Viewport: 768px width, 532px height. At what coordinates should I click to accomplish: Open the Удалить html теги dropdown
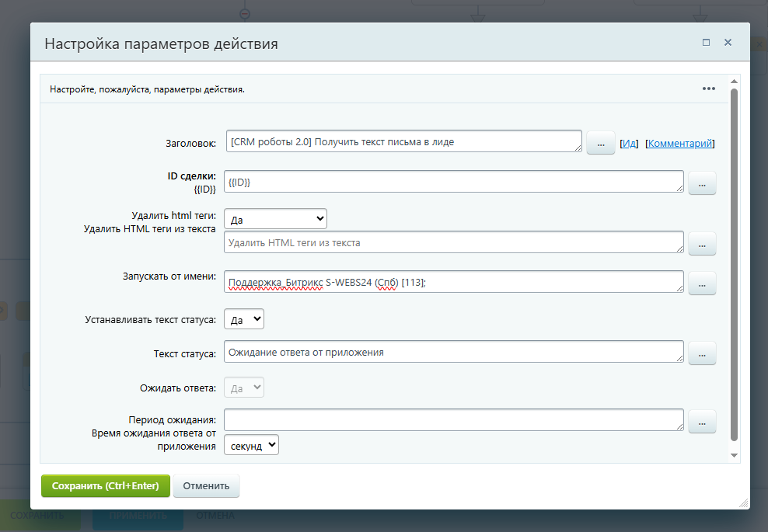coord(275,219)
